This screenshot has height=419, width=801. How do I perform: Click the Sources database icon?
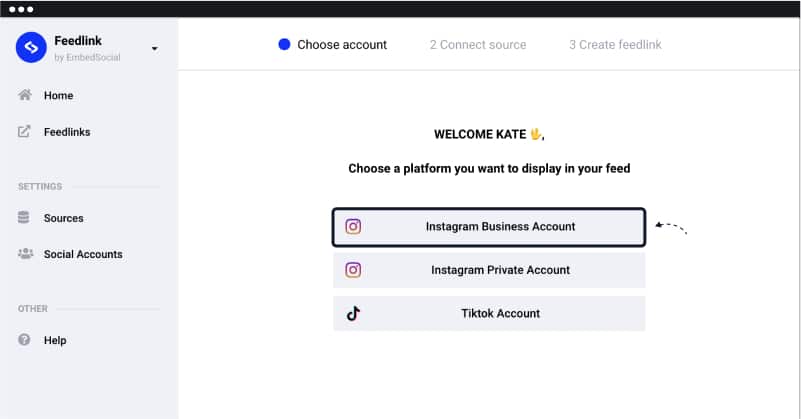pos(23,217)
